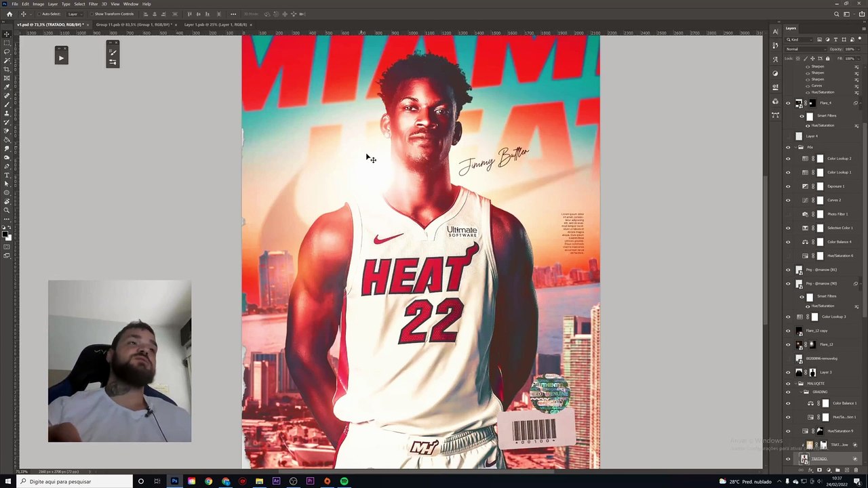The image size is (868, 488).
Task: Click the lock all padlock icon
Action: click(x=828, y=58)
